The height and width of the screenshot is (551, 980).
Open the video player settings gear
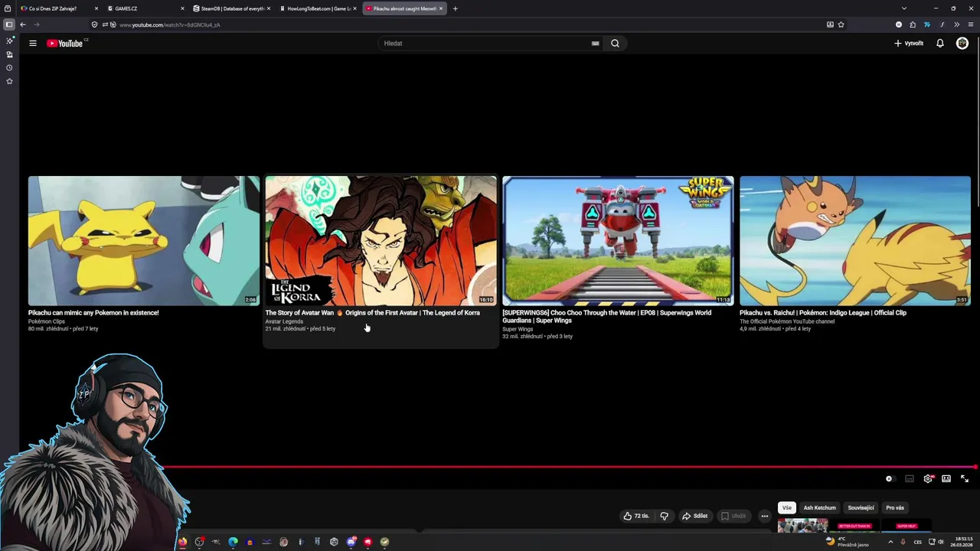[928, 479]
